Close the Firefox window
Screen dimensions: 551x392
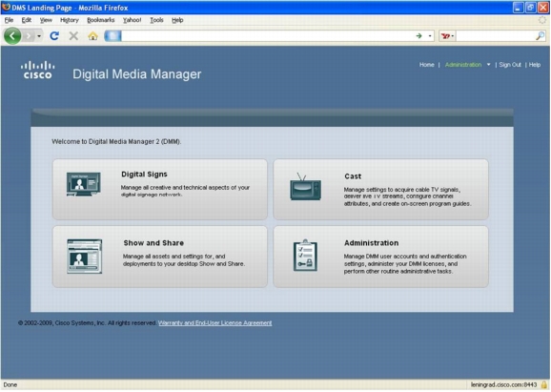[x=543, y=8]
